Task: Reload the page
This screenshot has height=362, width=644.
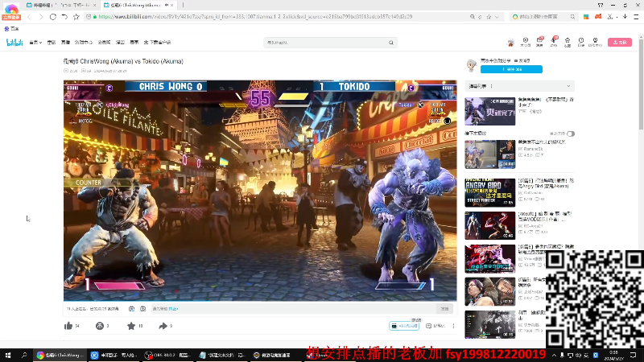Action: [x=53, y=17]
